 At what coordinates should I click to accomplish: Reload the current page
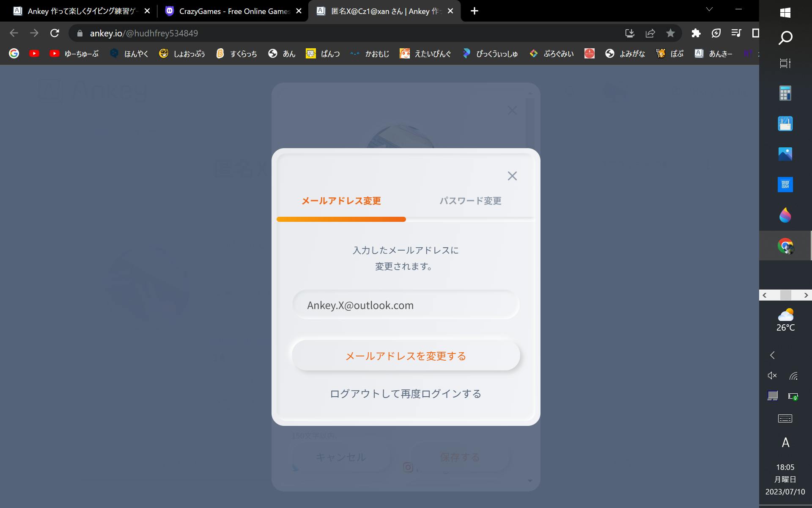[x=55, y=33]
